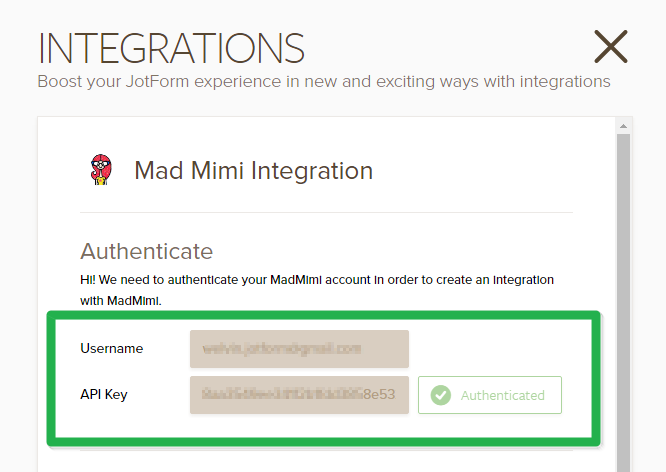Image resolution: width=666 pixels, height=472 pixels.
Task: Click into the API Key input field
Action: tap(299, 395)
